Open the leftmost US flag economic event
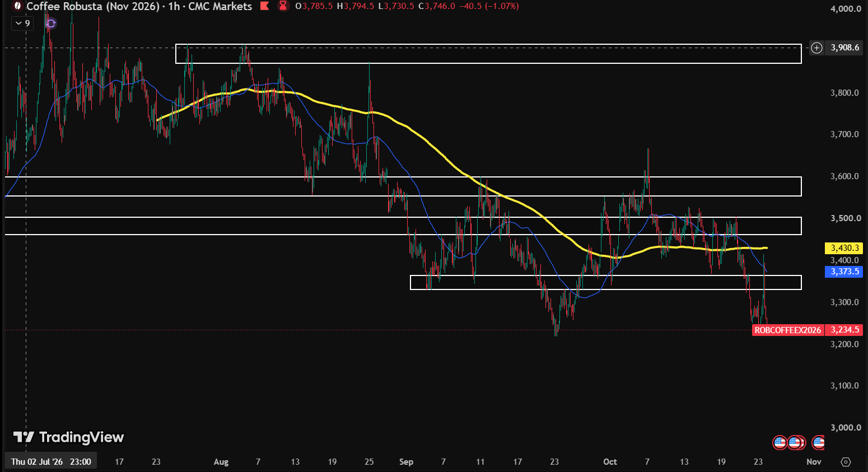Image resolution: width=868 pixels, height=472 pixels. tap(780, 443)
